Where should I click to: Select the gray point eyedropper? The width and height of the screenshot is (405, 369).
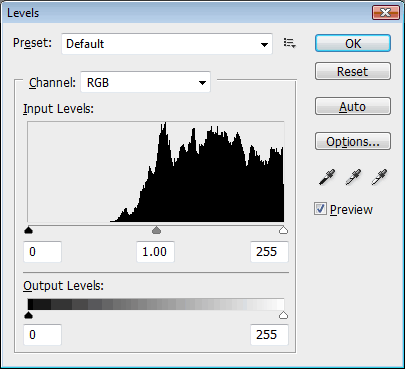pyautogui.click(x=353, y=177)
